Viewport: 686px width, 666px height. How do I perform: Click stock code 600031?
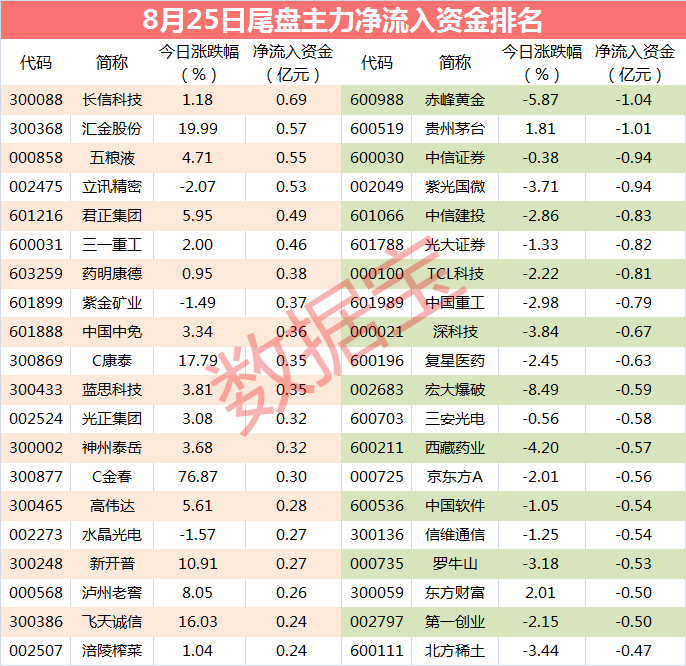(36, 245)
